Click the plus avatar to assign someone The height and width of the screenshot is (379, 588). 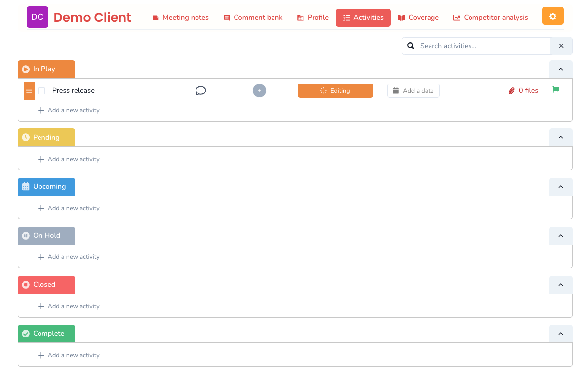tap(259, 90)
